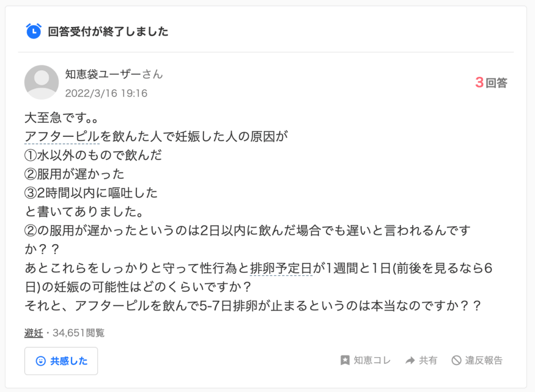Click the smiley face icon beside 共感した
This screenshot has height=392, width=535.
point(40,361)
